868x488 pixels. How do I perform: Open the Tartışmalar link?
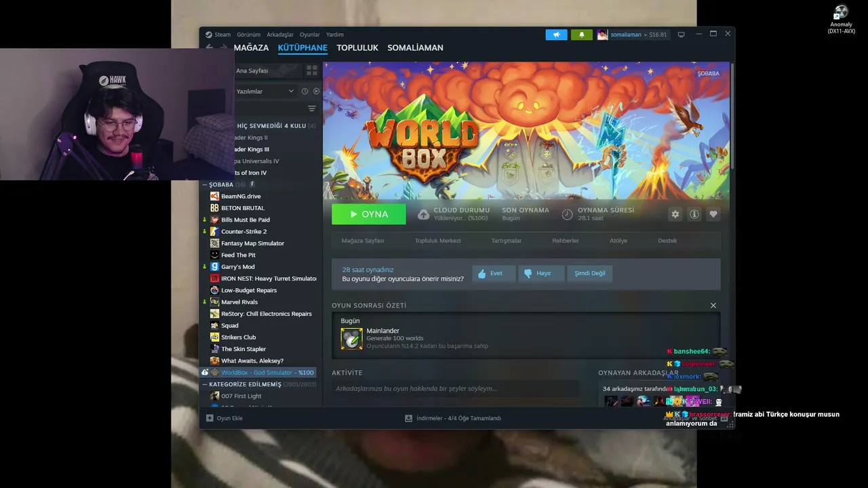coord(507,241)
